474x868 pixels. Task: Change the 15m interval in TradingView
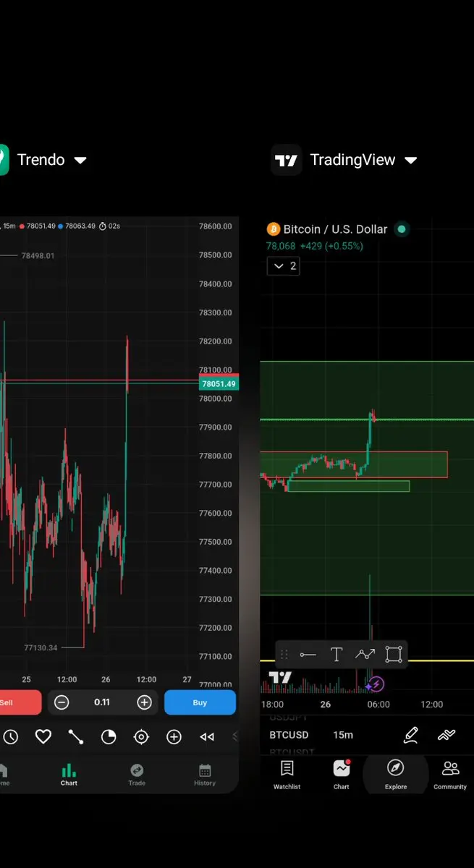click(x=343, y=735)
